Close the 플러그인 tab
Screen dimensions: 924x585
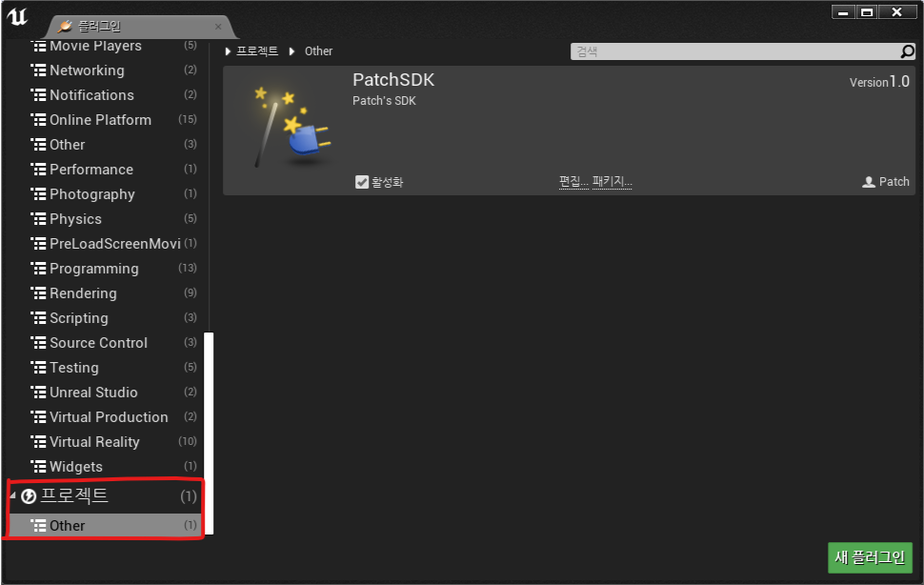click(218, 27)
